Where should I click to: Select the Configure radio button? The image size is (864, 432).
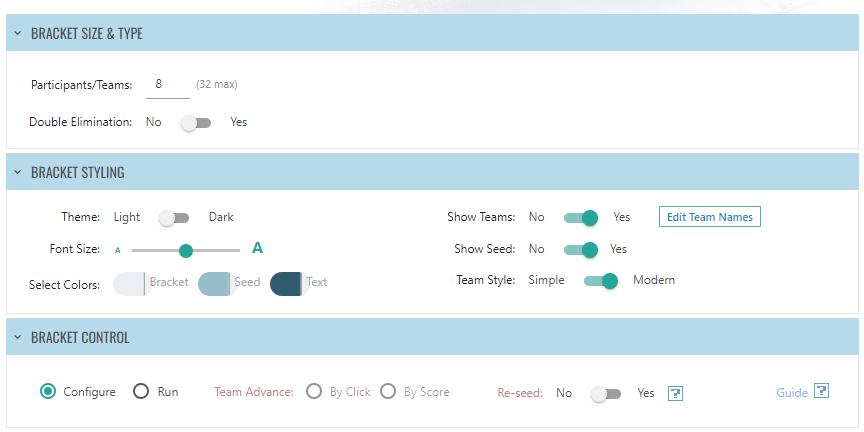tap(47, 392)
